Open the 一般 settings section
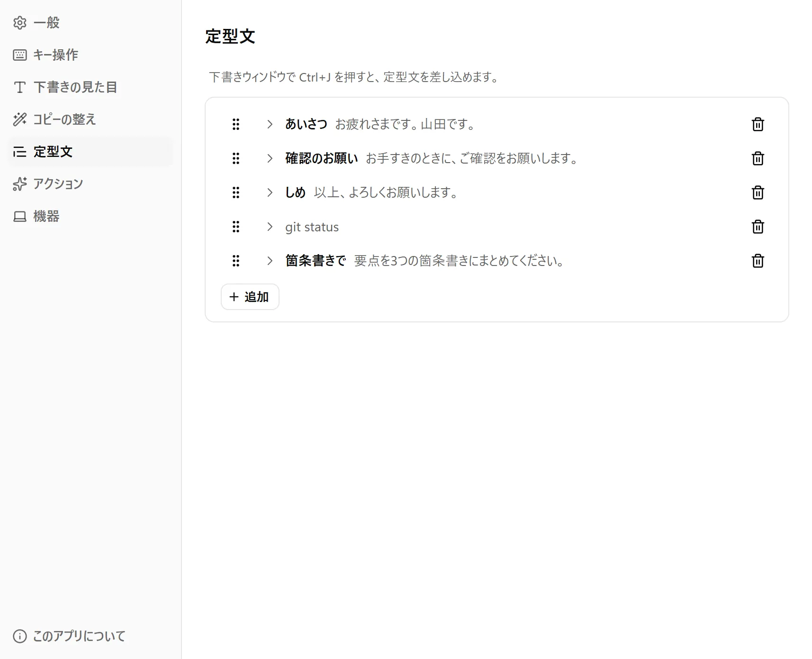The height and width of the screenshot is (659, 812). pyautogui.click(x=90, y=23)
